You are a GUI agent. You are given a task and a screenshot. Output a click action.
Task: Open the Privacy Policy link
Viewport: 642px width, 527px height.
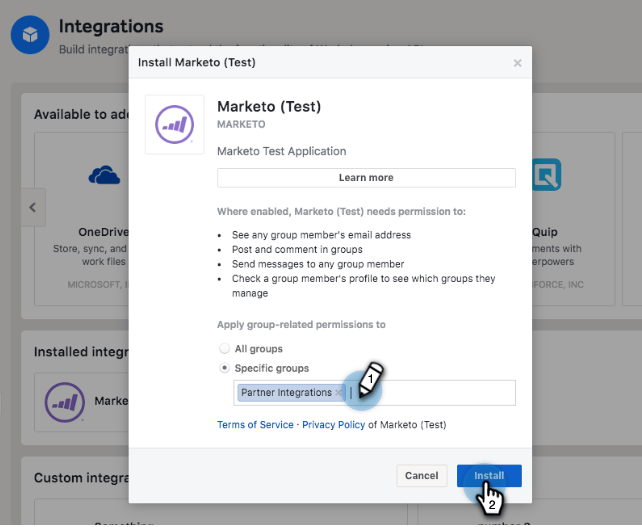[333, 424]
